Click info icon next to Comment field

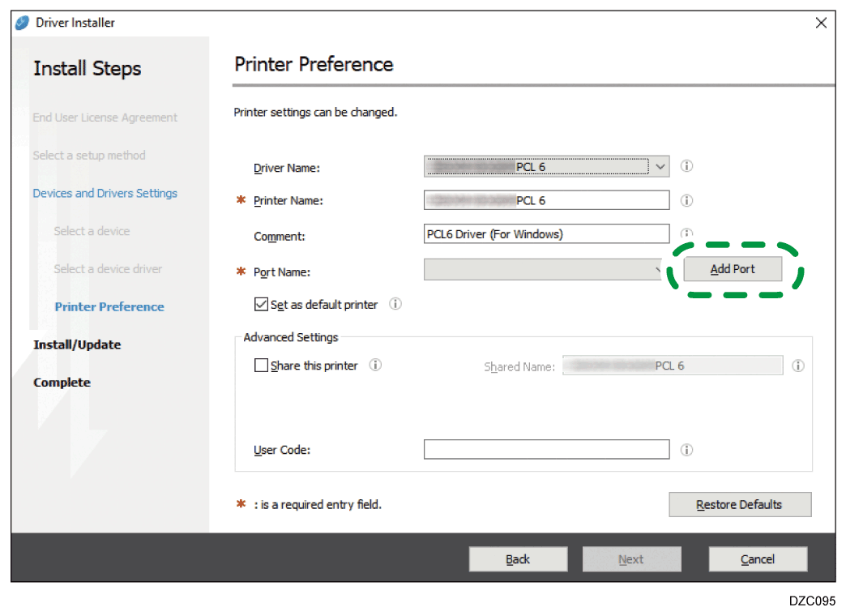point(686,233)
